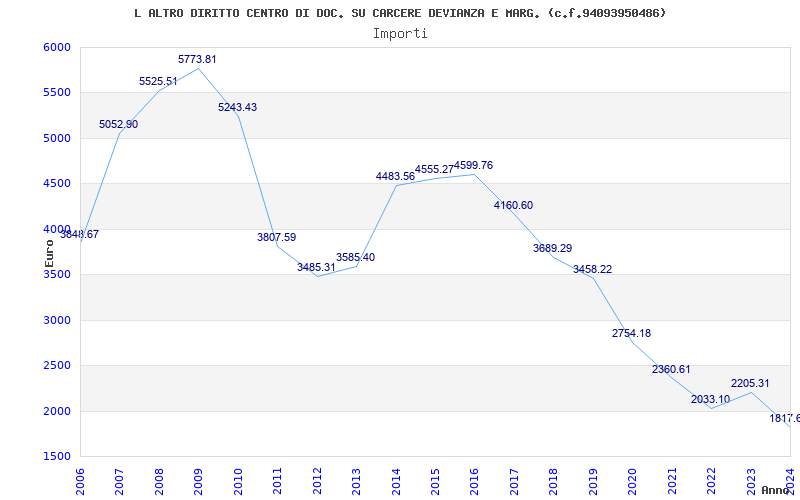The height and width of the screenshot is (500, 800).
Task: Click the 2006 data label 3848.67
Action: 80,234
